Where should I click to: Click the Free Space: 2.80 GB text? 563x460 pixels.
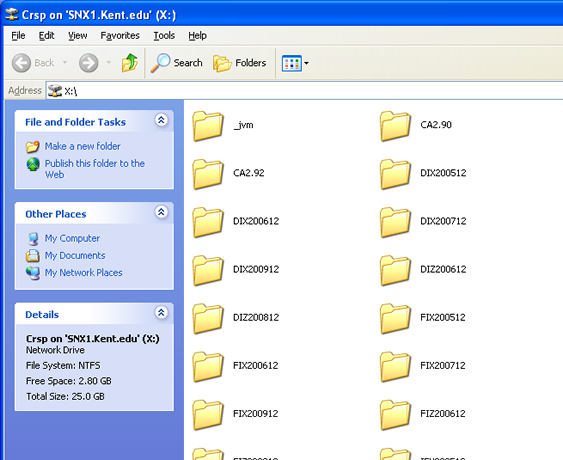point(69,381)
